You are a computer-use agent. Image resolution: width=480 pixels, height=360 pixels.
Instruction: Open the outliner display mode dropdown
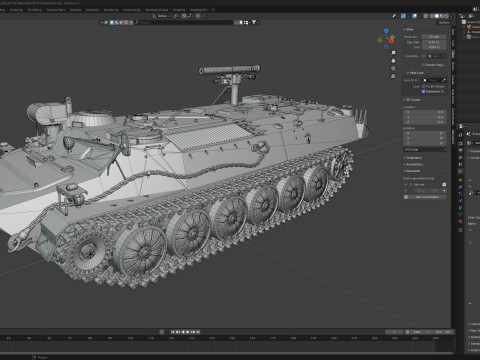472,16
